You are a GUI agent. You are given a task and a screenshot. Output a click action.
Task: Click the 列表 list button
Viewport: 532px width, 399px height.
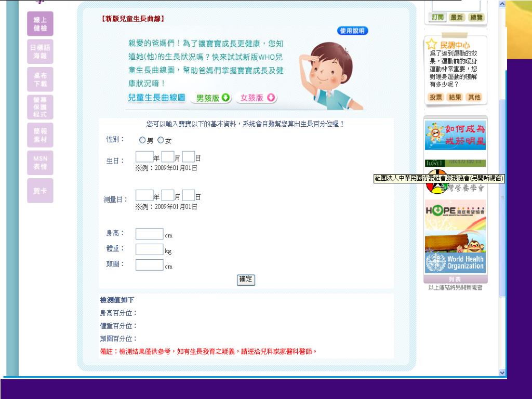tap(455, 279)
